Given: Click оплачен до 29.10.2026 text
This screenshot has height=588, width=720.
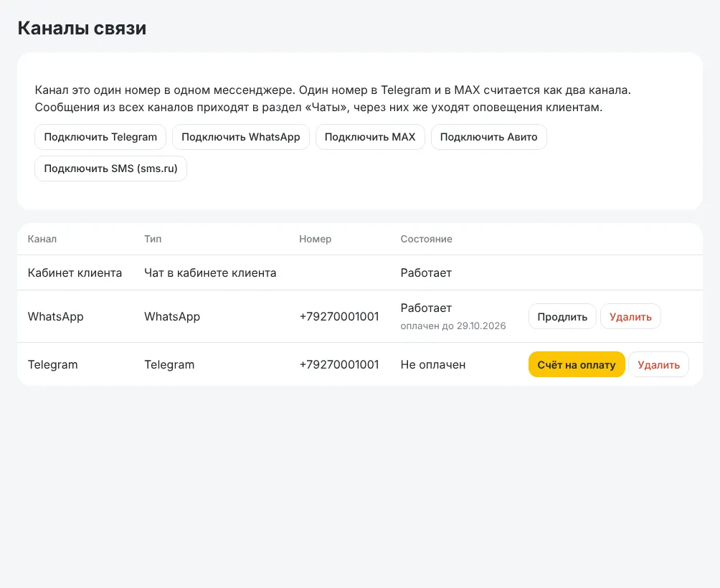Looking at the screenshot, I should click(x=453, y=326).
